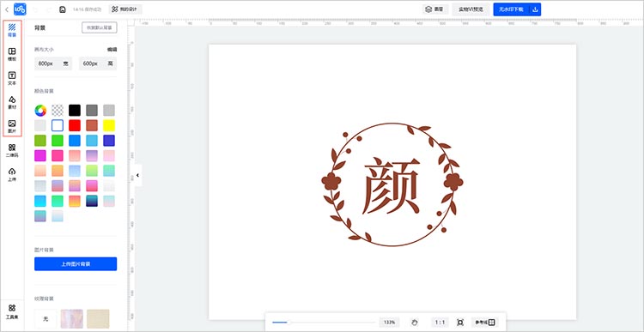
Task: Click 恢复默认背景 reset background button
Action: [x=100, y=28]
